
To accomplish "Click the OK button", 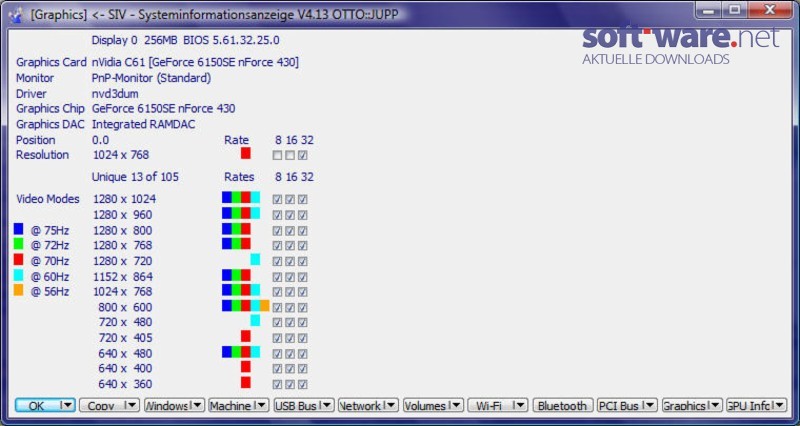I will [x=45, y=406].
